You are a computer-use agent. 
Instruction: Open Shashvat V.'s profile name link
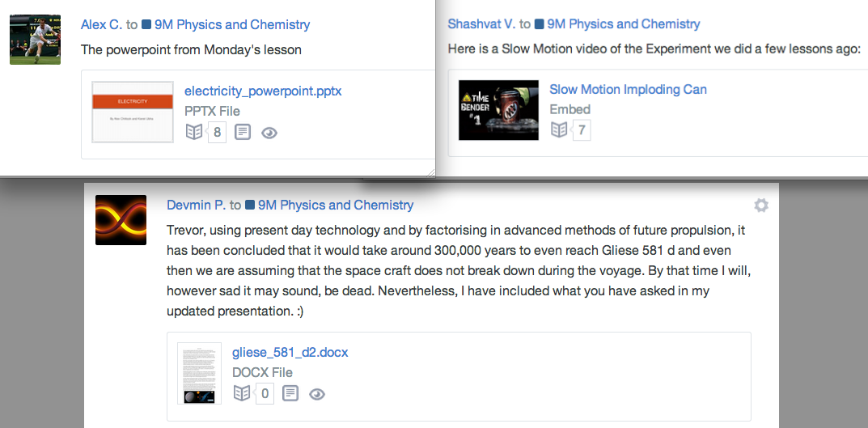tap(481, 24)
